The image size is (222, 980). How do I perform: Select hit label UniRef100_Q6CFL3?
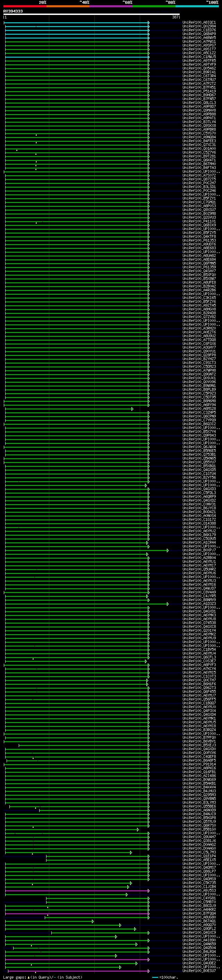click(x=199, y=657)
